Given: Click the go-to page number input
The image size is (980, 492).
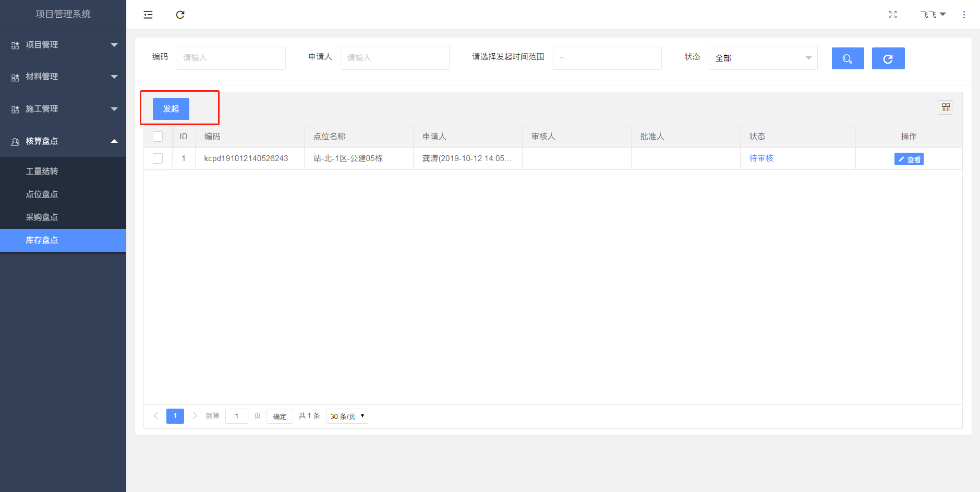Looking at the screenshot, I should click(x=237, y=416).
